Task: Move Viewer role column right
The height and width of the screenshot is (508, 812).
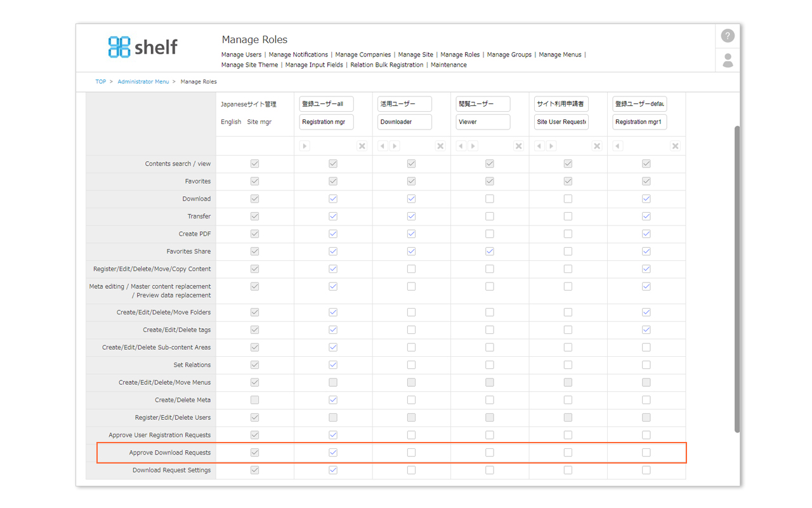Action: 473,146
